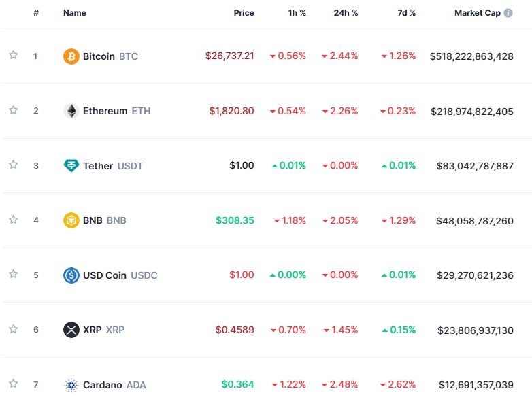Favorite Cardano with its star
Image resolution: width=532 pixels, height=408 pixels.
(x=13, y=384)
